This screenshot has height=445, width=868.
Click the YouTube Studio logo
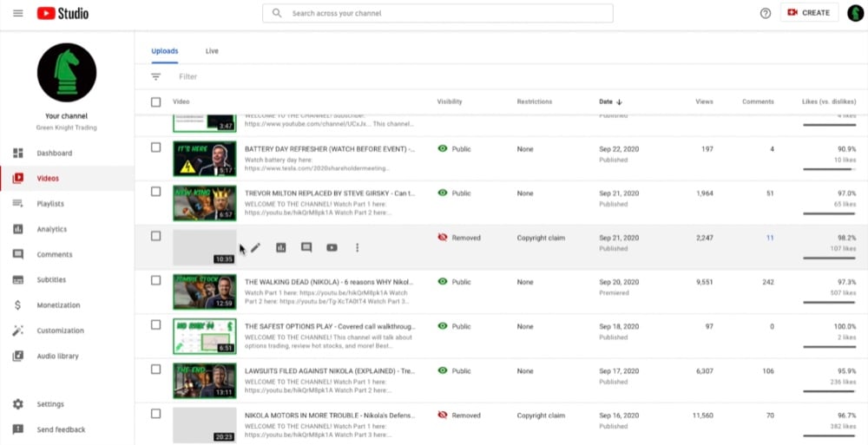pyautogui.click(x=62, y=13)
